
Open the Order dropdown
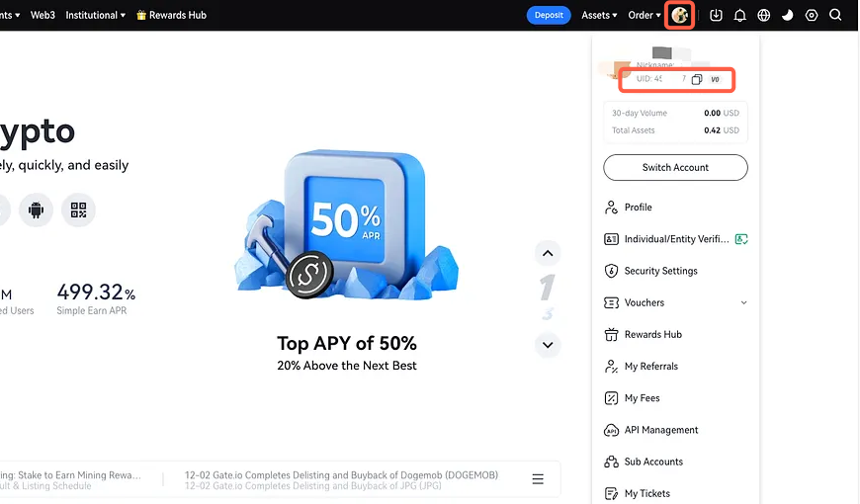pyautogui.click(x=645, y=16)
